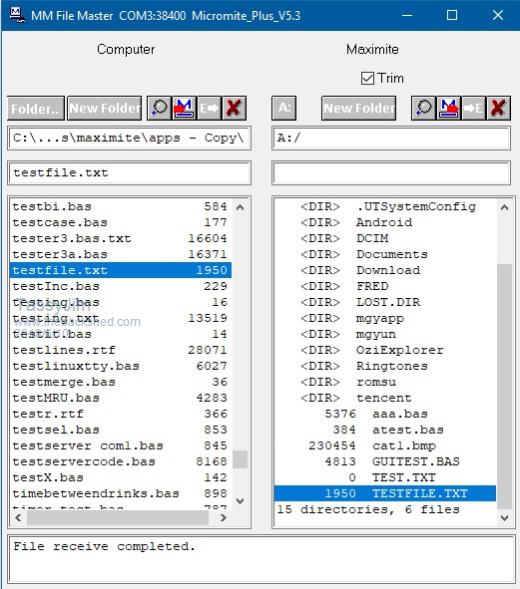Click the filename field containing testfile.txt
The height and width of the screenshot is (589, 520).
click(129, 173)
